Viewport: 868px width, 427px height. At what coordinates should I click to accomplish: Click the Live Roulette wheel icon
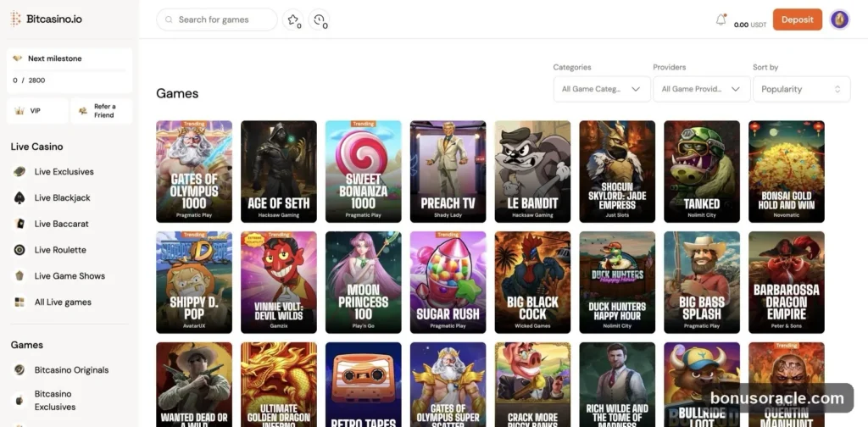[19, 250]
